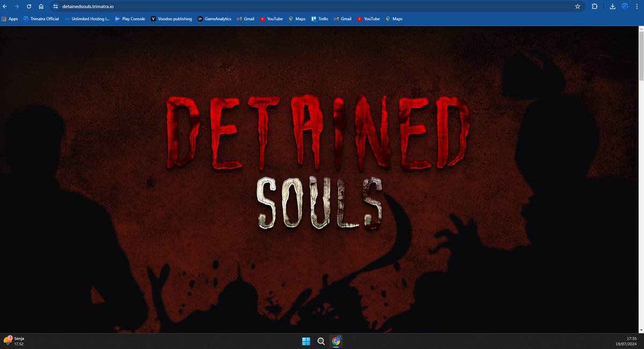Open the Extensions puzzle icon
Screen dimensions: 644x349
595,6
